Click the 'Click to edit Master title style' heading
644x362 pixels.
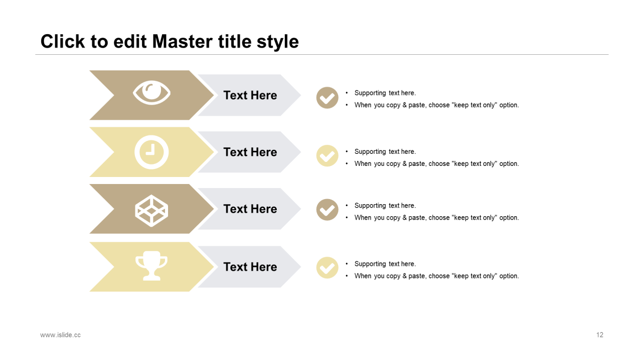170,41
